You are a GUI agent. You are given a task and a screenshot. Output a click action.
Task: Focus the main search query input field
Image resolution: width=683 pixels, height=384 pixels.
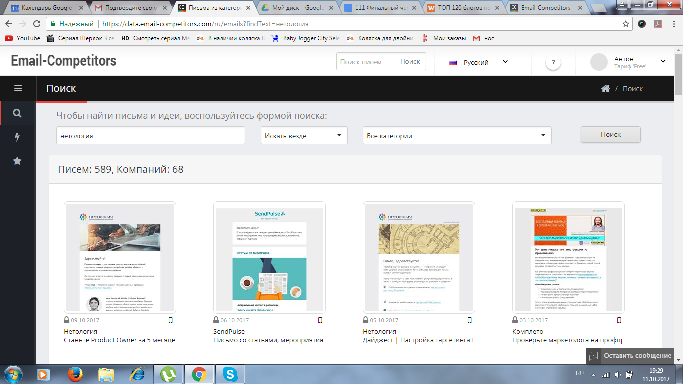[150, 135]
